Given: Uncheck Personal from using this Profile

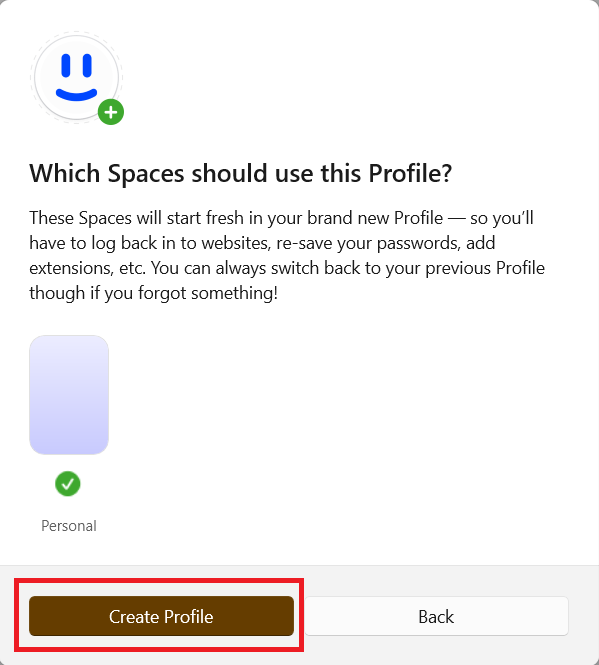Looking at the screenshot, I should pyautogui.click(x=68, y=483).
